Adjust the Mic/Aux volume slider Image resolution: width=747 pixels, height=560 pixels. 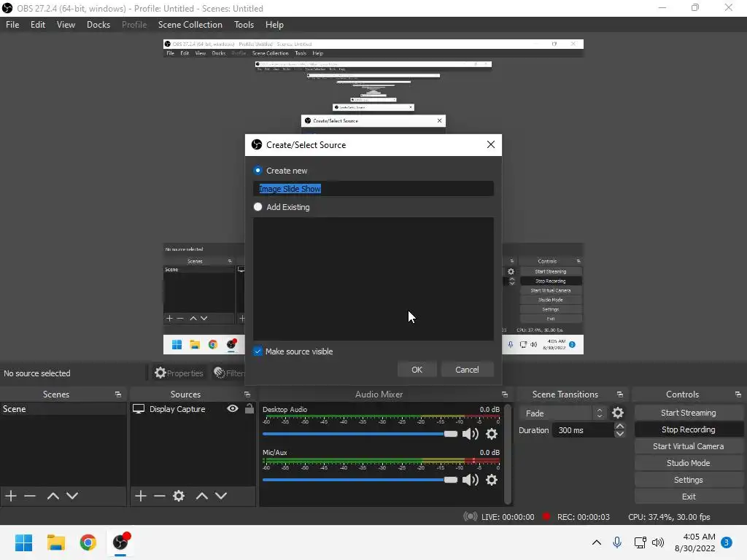360,480
